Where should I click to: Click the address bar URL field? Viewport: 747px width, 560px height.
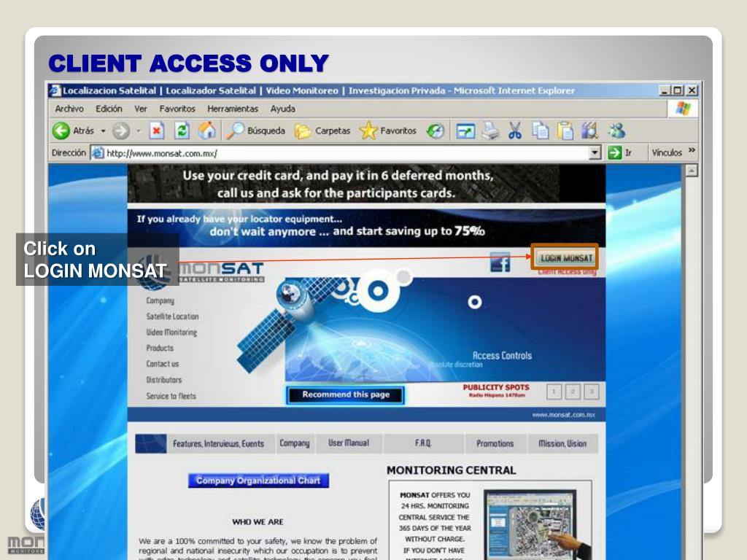[x=346, y=153]
